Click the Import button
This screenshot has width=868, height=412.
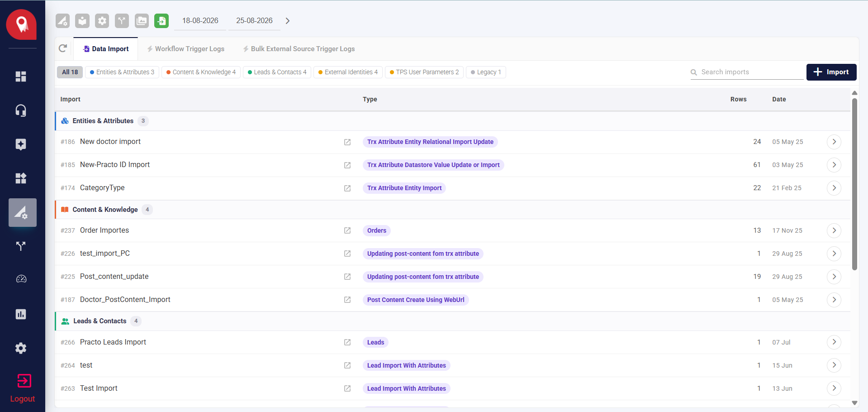(831, 72)
